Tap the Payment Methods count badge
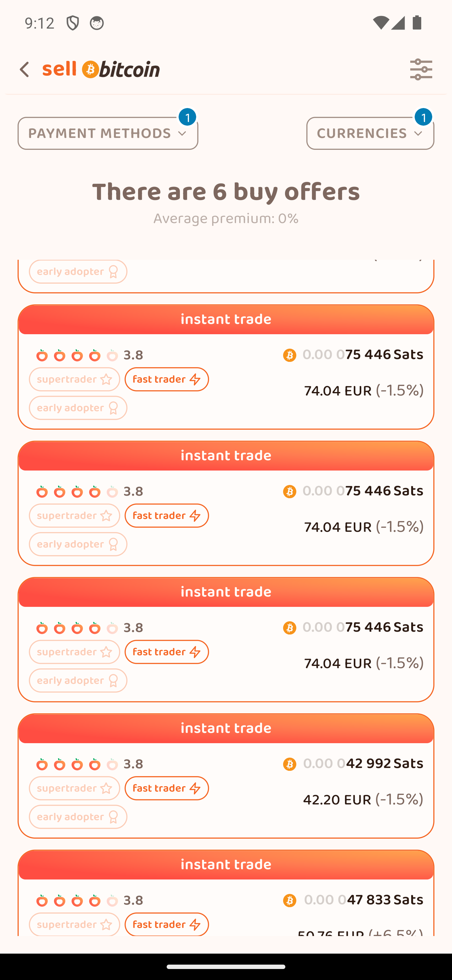The width and height of the screenshot is (452, 980). coord(187,117)
